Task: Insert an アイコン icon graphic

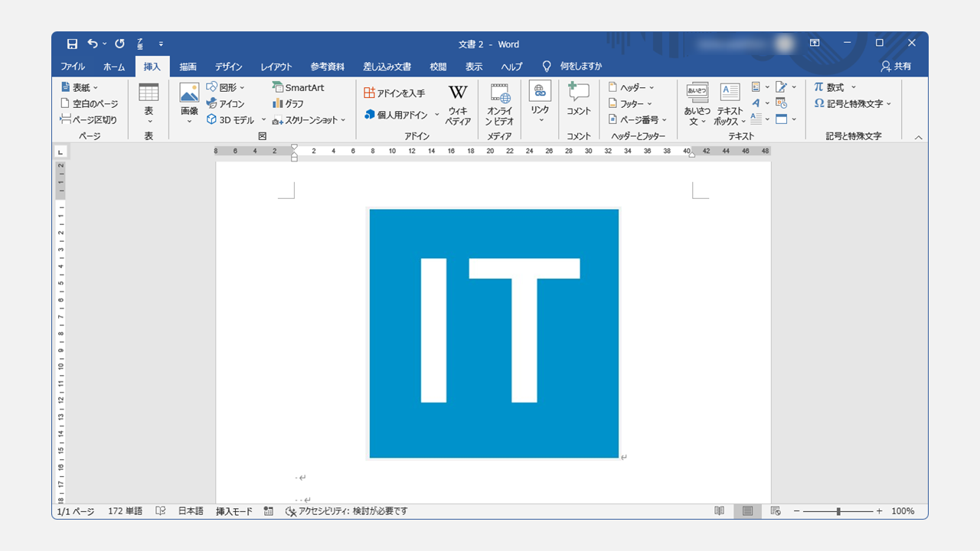Action: 226,103
